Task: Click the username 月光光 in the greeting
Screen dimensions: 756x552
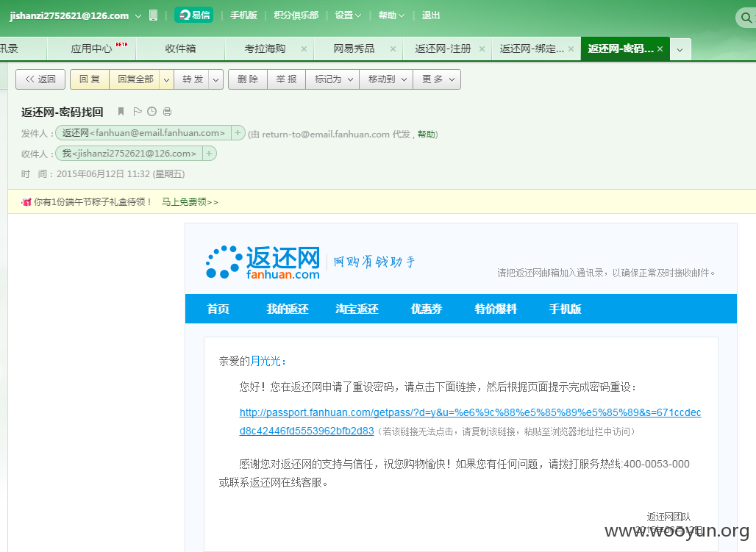Action: (x=265, y=361)
